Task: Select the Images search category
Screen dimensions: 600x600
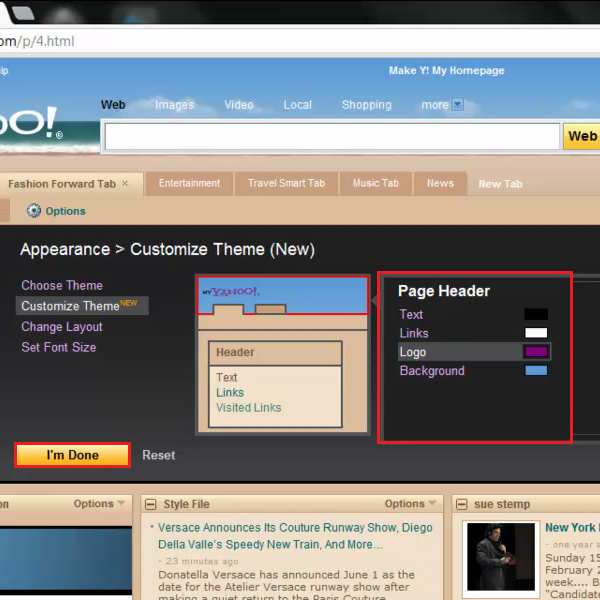Action: pos(174,104)
